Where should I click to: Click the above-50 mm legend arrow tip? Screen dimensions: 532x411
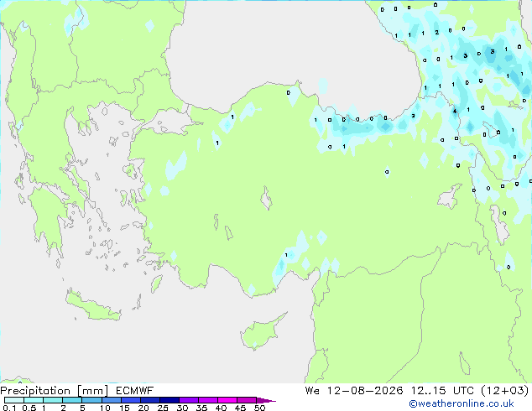point(266,400)
